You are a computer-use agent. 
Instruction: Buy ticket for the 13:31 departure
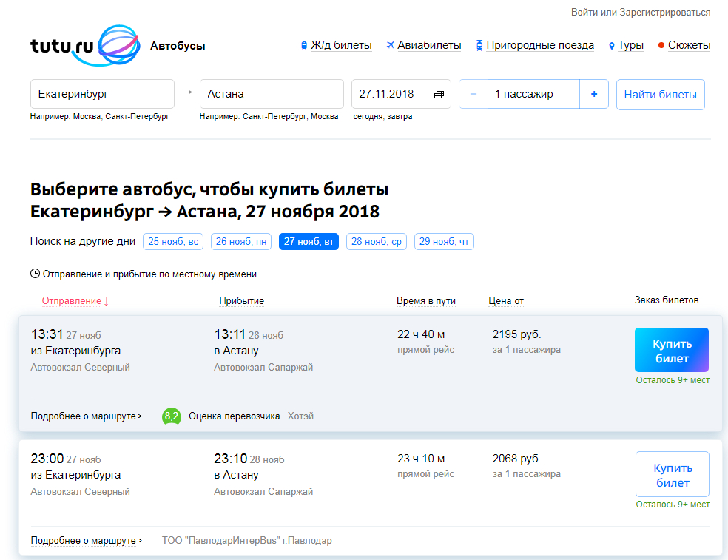(x=671, y=351)
